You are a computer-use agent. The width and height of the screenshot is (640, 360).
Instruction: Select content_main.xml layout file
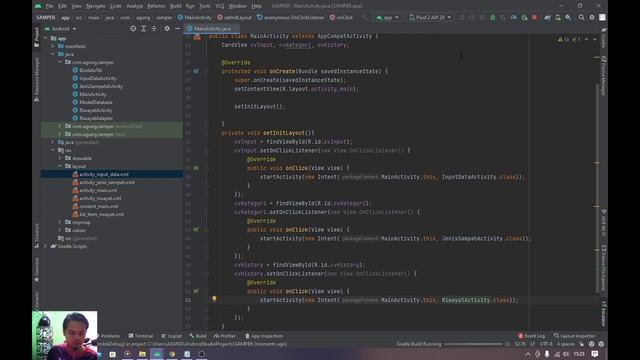click(x=98, y=207)
